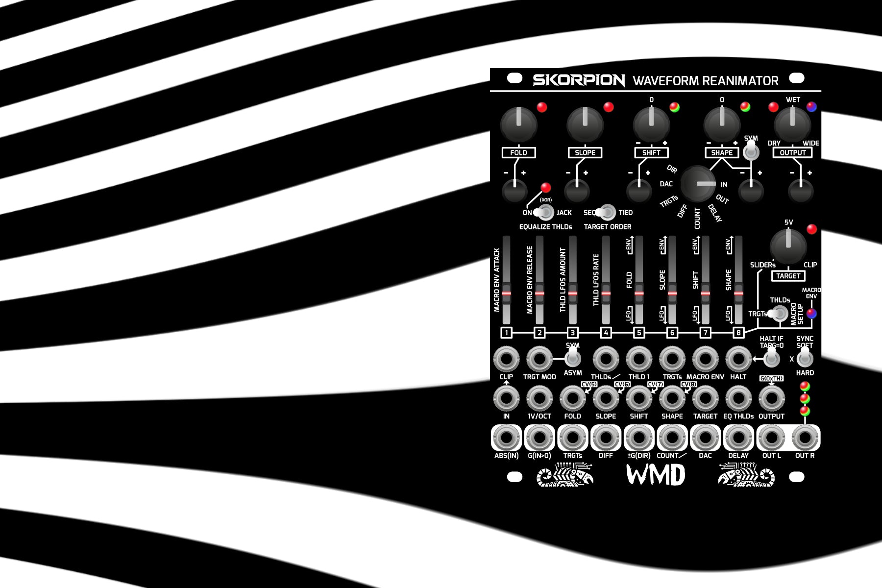882x588 pixels.
Task: Click the small SLOPE attenuverter knob
Action: pyautogui.click(x=577, y=191)
